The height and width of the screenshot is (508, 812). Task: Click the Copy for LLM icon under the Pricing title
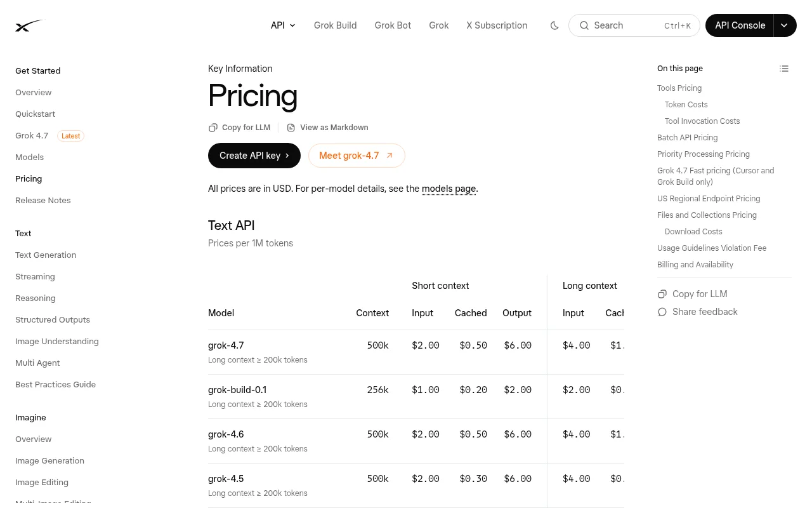[x=213, y=128]
